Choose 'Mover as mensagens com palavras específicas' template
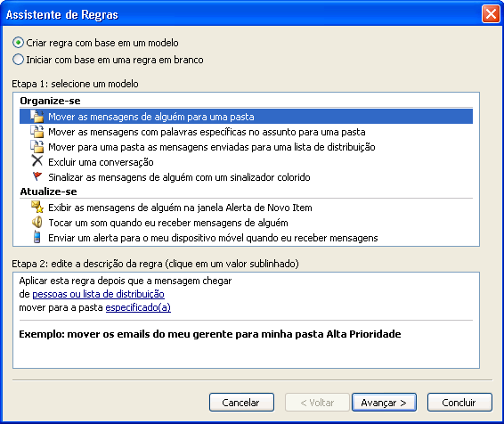The width and height of the screenshot is (504, 424). [x=207, y=132]
